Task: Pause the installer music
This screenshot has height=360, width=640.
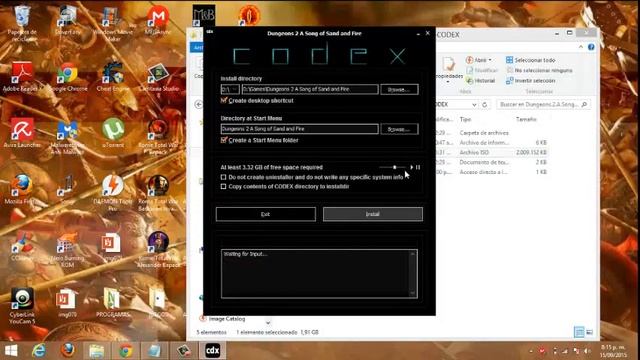Action: point(418,167)
